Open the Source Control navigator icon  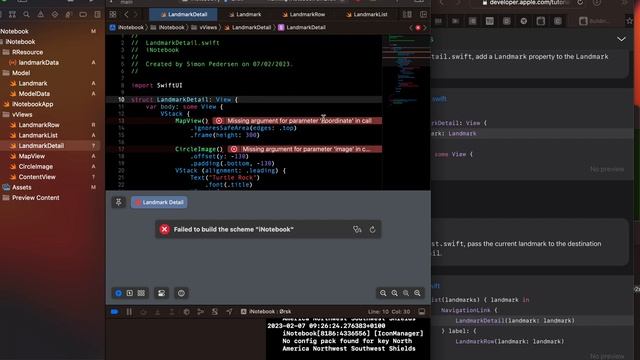(12, 14)
